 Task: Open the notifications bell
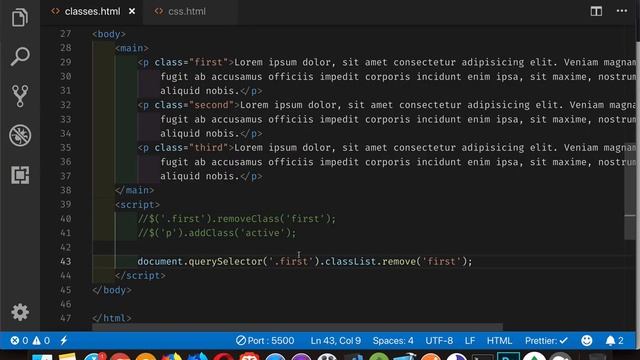click(614, 340)
